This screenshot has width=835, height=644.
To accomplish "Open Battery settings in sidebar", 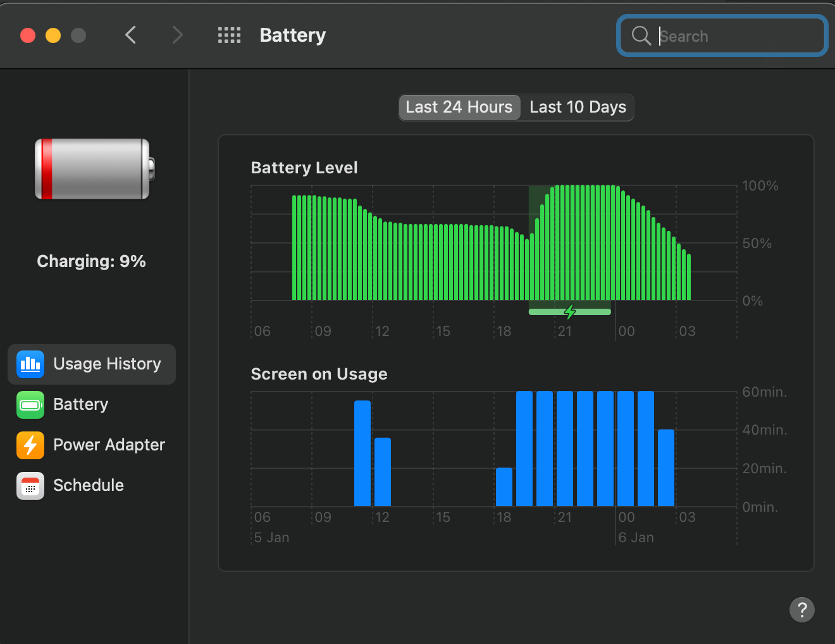I will coord(92,405).
